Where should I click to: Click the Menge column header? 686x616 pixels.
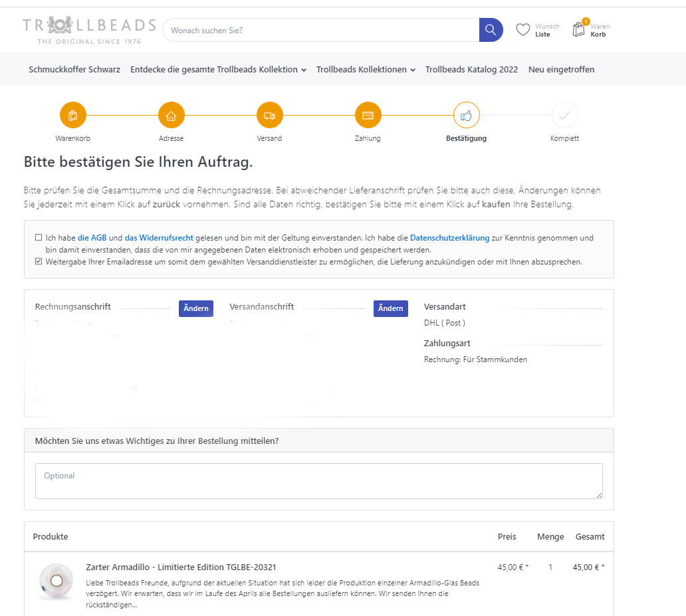point(550,537)
